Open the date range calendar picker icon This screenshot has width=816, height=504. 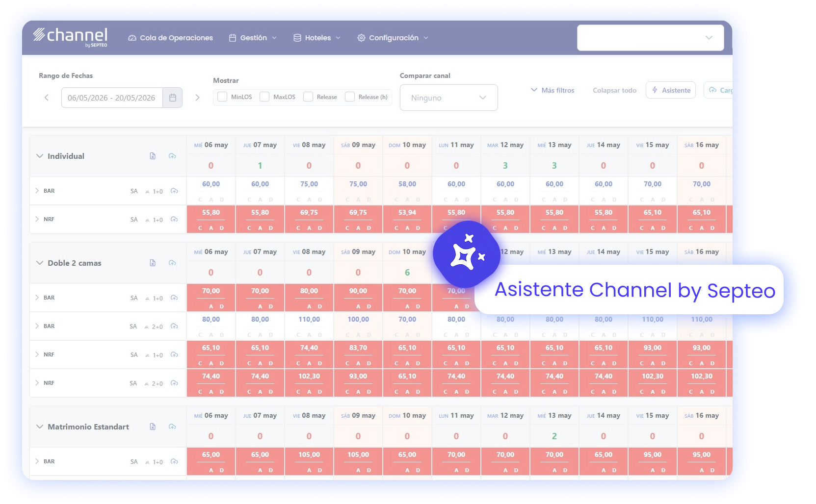click(x=173, y=98)
